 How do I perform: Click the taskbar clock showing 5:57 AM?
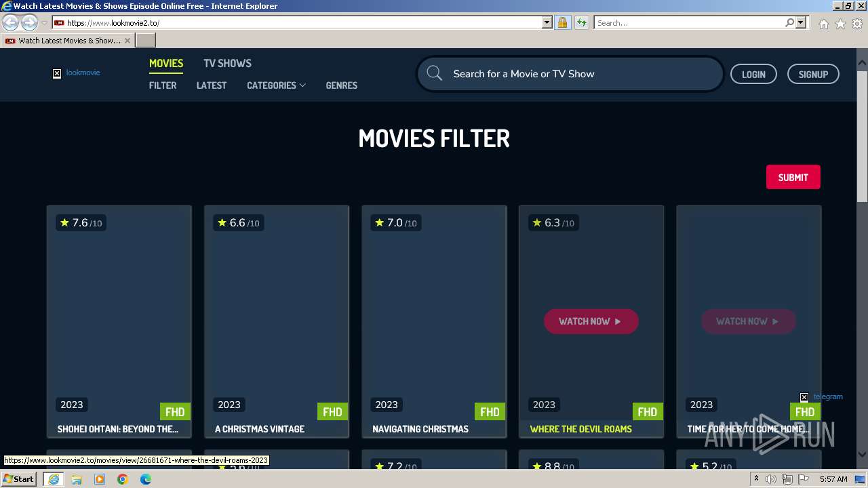[x=833, y=479]
